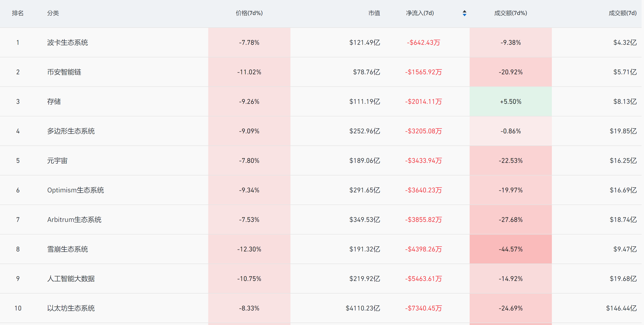Click market cap $219.92亿

coord(365,279)
